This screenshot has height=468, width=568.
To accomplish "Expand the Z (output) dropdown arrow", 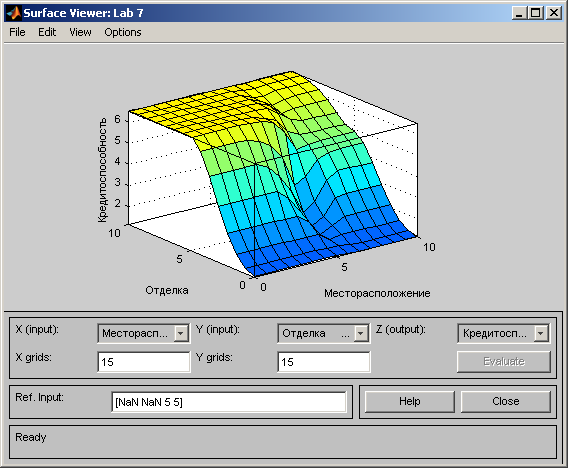I will click(540, 333).
